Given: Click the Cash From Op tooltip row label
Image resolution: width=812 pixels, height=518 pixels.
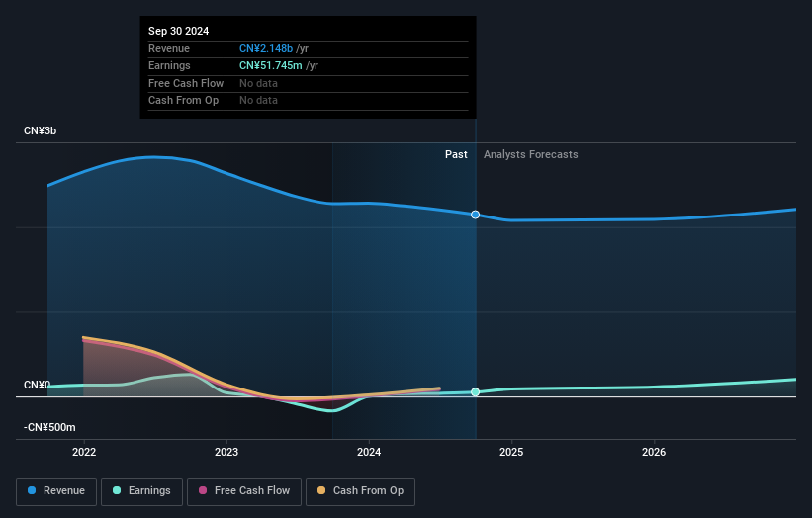Looking at the screenshot, I should tap(183, 101).
